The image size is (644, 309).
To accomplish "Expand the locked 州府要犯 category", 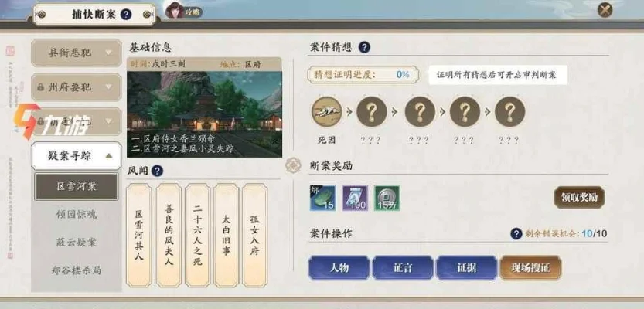I will point(77,87).
